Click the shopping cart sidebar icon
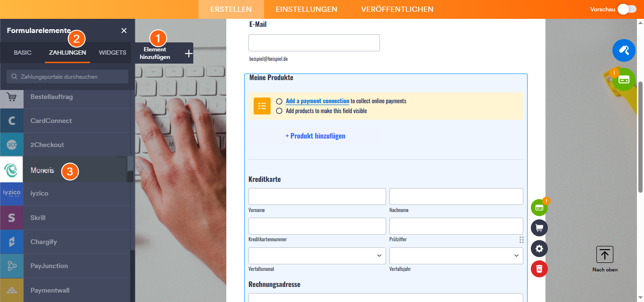Screen dimensions: 644x302 click(539, 228)
